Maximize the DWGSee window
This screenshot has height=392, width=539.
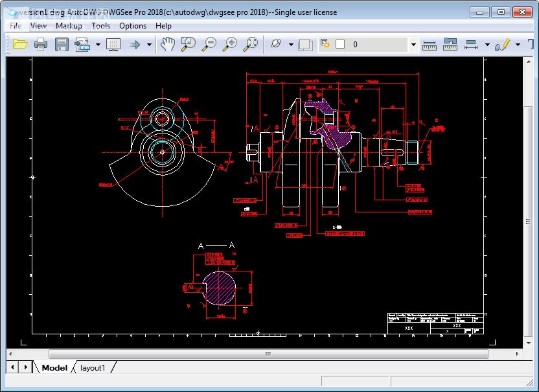pyautogui.click(x=501, y=12)
